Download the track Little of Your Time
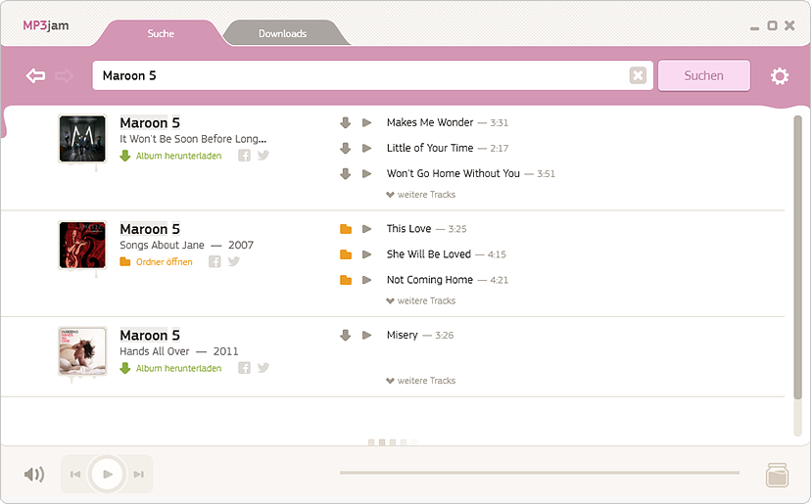This screenshot has height=504, width=812. click(x=346, y=148)
